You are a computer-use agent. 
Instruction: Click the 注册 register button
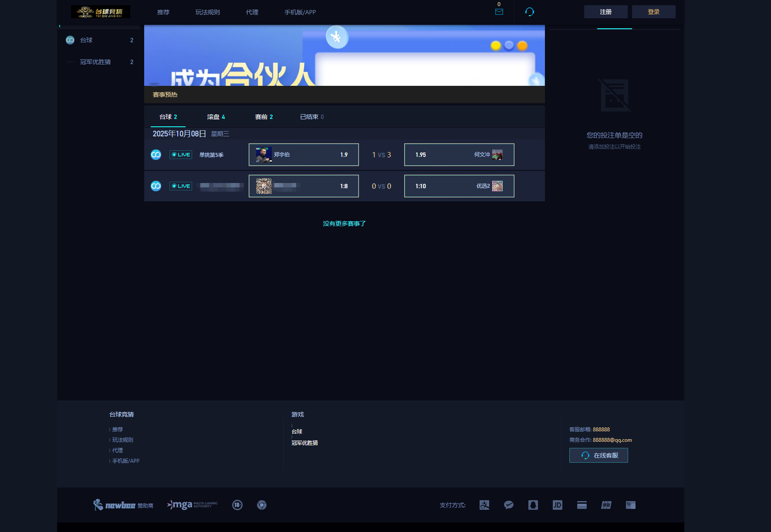605,12
